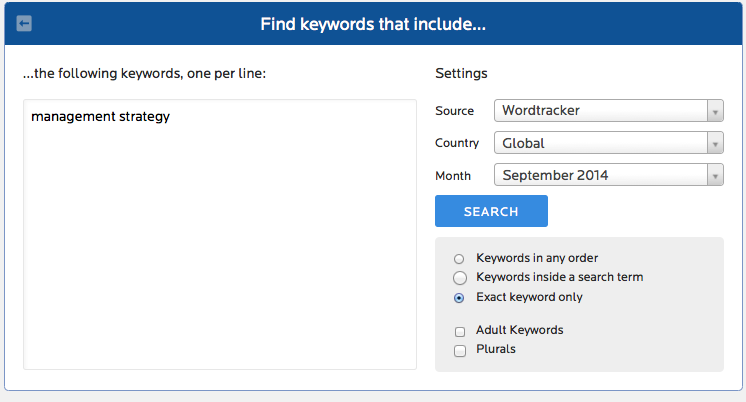Screen dimensions: 746x402
Task: Enable the Adult Keywords checkbox
Action: point(460,332)
